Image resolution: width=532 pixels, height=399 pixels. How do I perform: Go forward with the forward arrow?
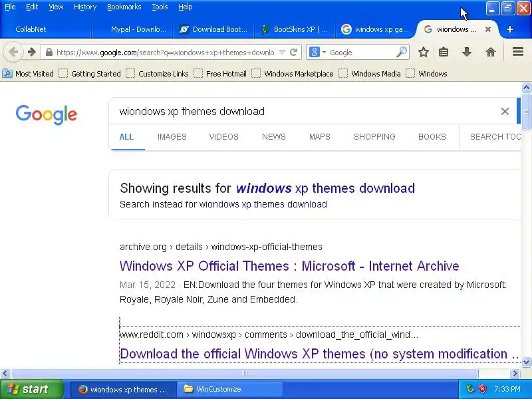click(31, 53)
